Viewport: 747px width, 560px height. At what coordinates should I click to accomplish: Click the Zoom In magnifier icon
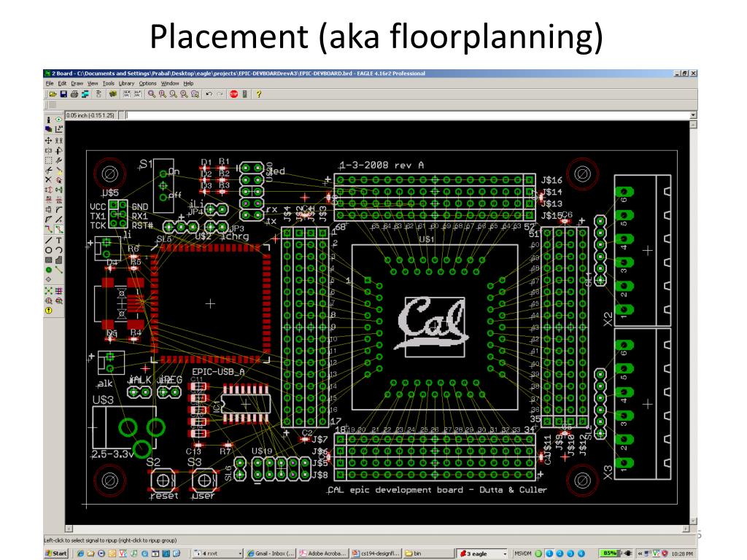click(x=163, y=94)
